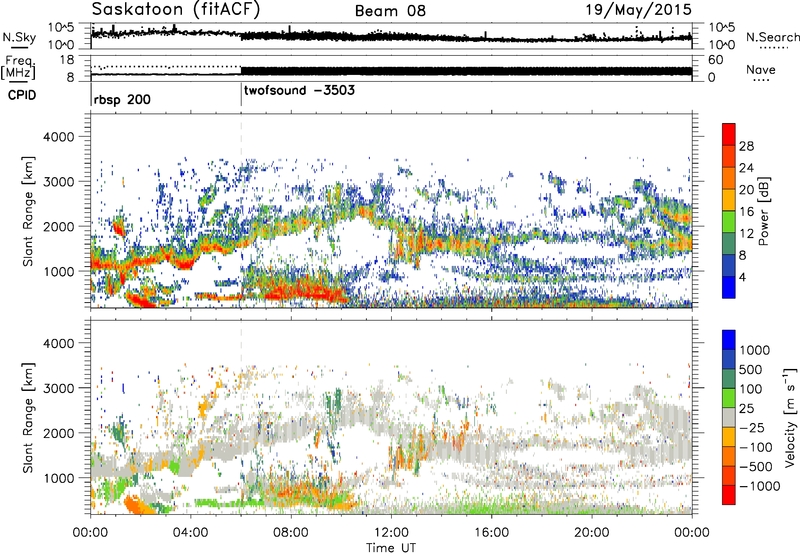Image resolution: width=800 pixels, height=554 pixels.
Task: Click the 'rbsp 200' CPID label
Action: (x=122, y=99)
